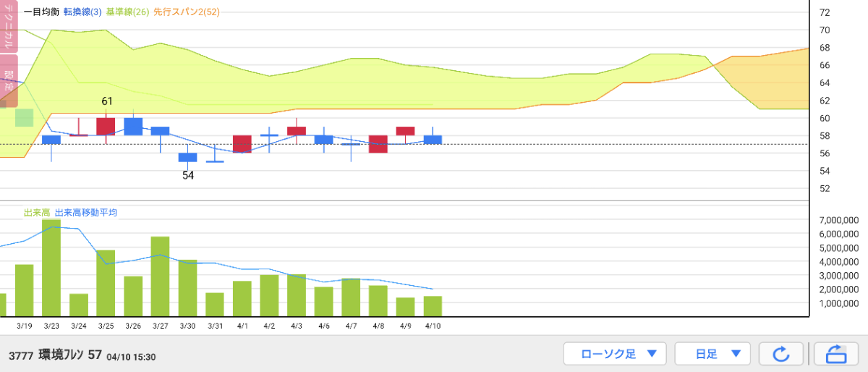Image resolution: width=868 pixels, height=372 pixels.
Task: Select the blue candlestick on 3/30
Action: [187, 157]
